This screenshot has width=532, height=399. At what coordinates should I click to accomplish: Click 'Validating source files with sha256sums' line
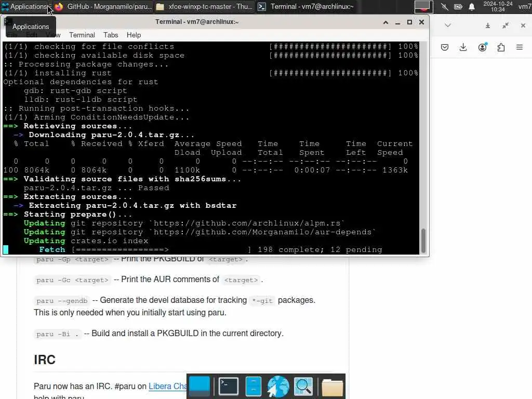click(x=132, y=179)
